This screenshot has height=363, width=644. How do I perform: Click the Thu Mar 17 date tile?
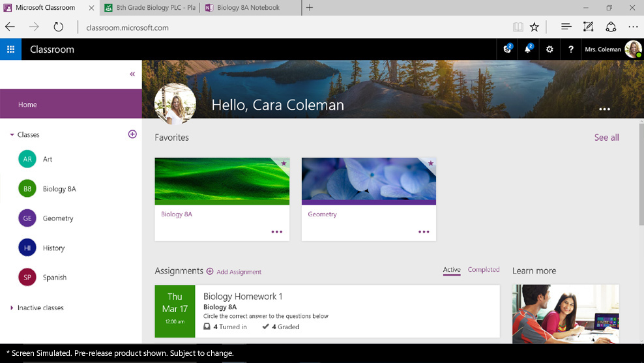[175, 312]
